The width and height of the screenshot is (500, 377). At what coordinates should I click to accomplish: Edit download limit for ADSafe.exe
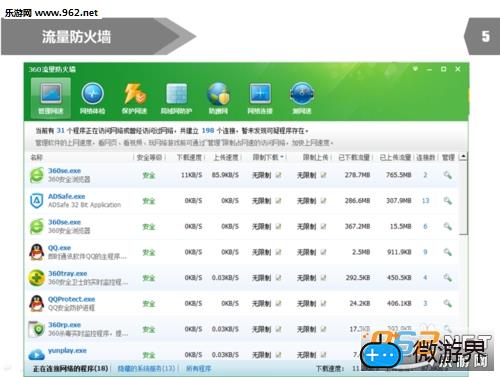pyautogui.click(x=279, y=201)
